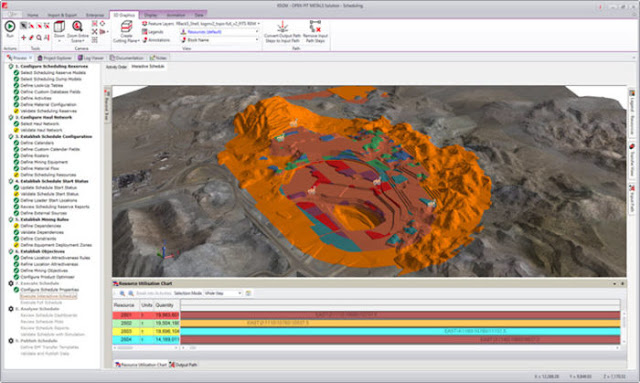
Task: Collapse Establish Schedule Configuration section
Action: 11,136
